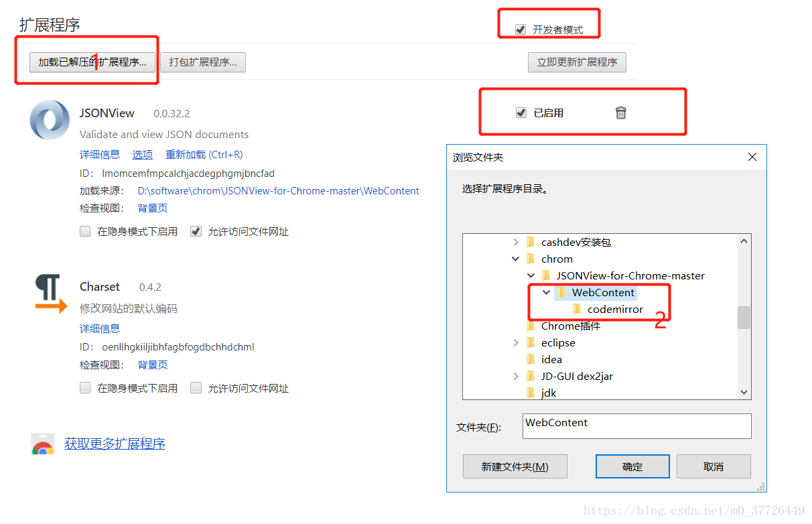The height and width of the screenshot is (524, 812).
Task: Click the Charset extension ID text
Action: (178, 347)
